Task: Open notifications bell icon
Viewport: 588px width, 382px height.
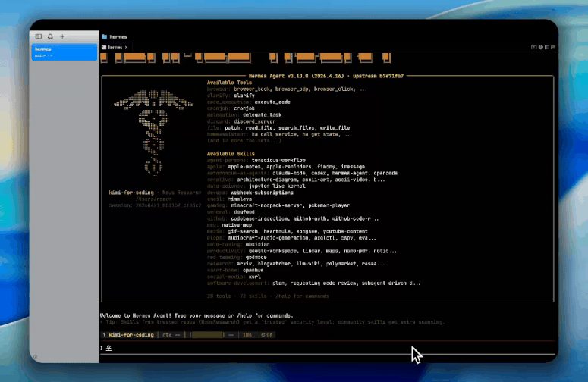Action: tap(50, 36)
